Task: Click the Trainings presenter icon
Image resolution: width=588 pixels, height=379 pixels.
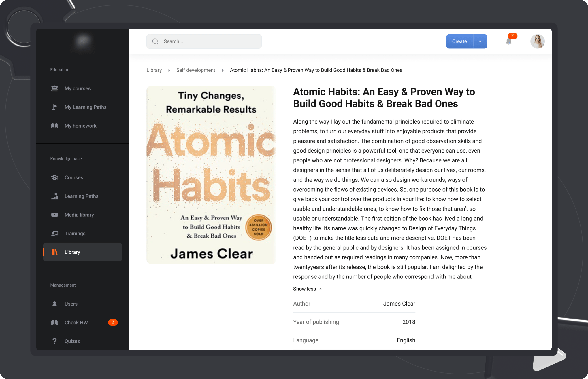Action: [x=54, y=234]
